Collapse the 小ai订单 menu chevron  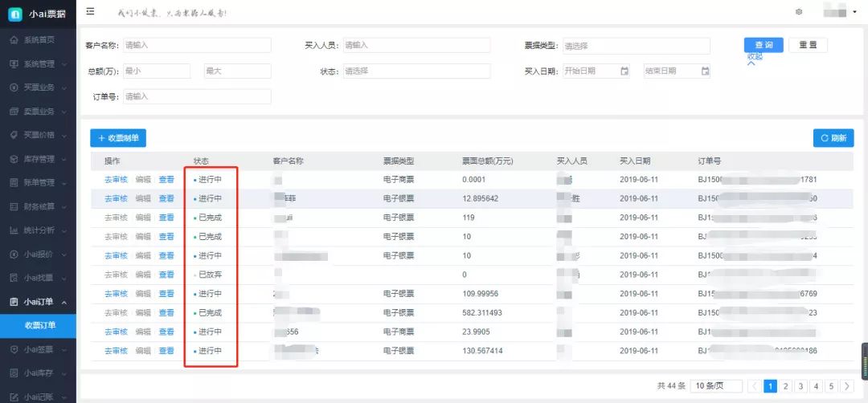coord(64,302)
